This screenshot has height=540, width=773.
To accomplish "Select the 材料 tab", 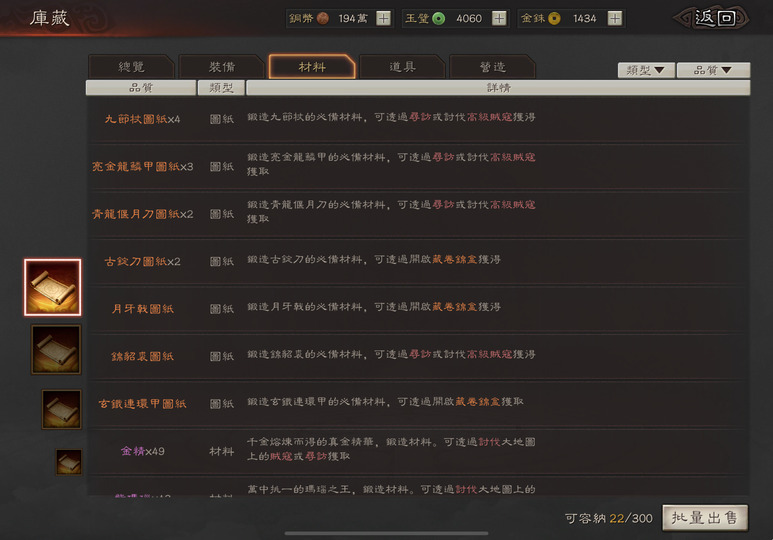I will pos(312,67).
